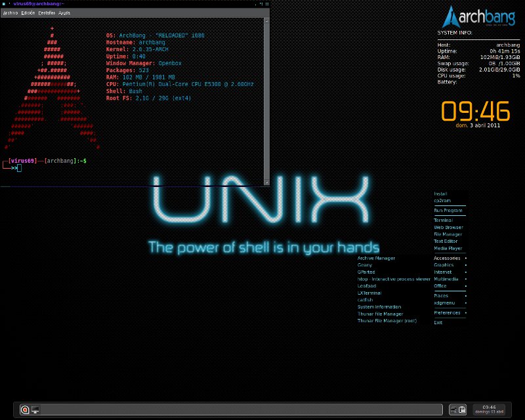525x420 pixels.
Task: Open the Pestañas menu in the terminal
Action: pos(47,12)
